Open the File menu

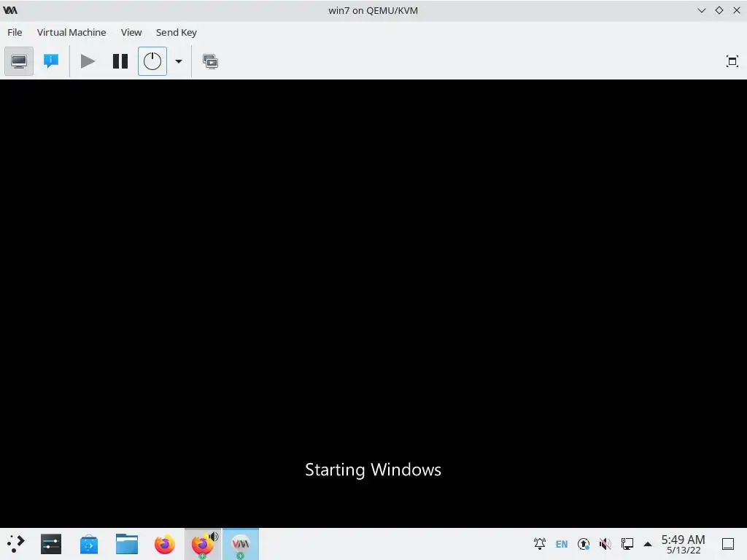[x=15, y=32]
